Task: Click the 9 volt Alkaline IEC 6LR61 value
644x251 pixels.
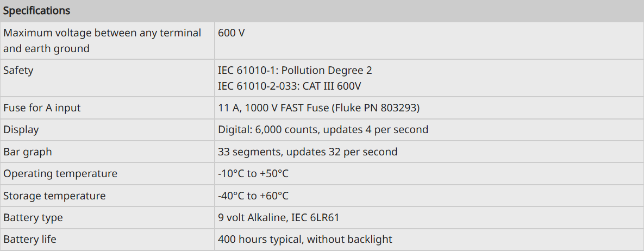Action: (278, 217)
